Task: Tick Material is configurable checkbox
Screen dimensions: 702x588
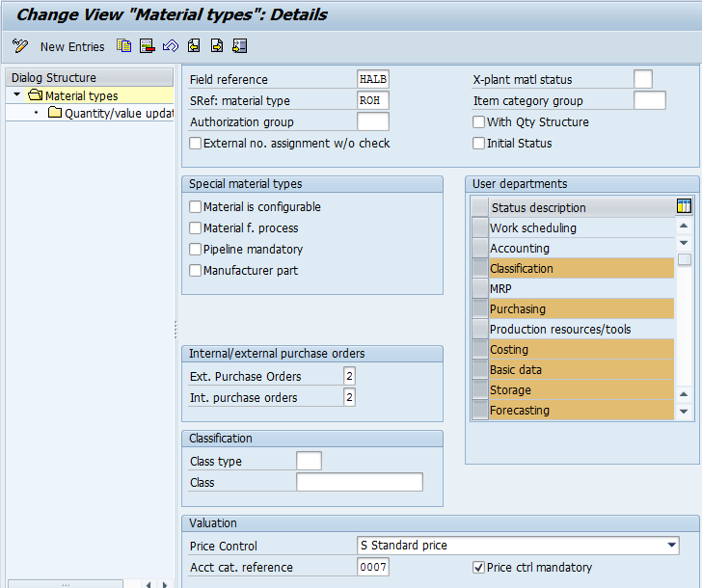Action: (x=195, y=206)
